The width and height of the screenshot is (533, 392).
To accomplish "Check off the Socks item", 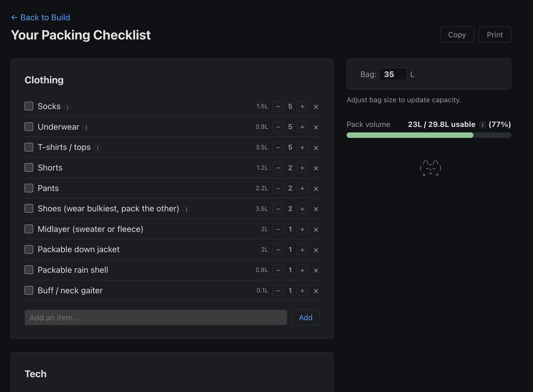I will pos(29,106).
